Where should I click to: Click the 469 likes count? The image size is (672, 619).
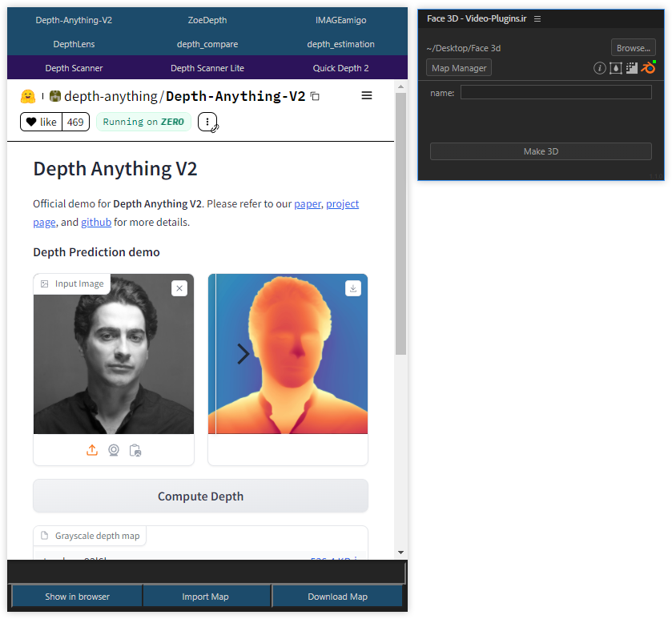pyautogui.click(x=75, y=122)
